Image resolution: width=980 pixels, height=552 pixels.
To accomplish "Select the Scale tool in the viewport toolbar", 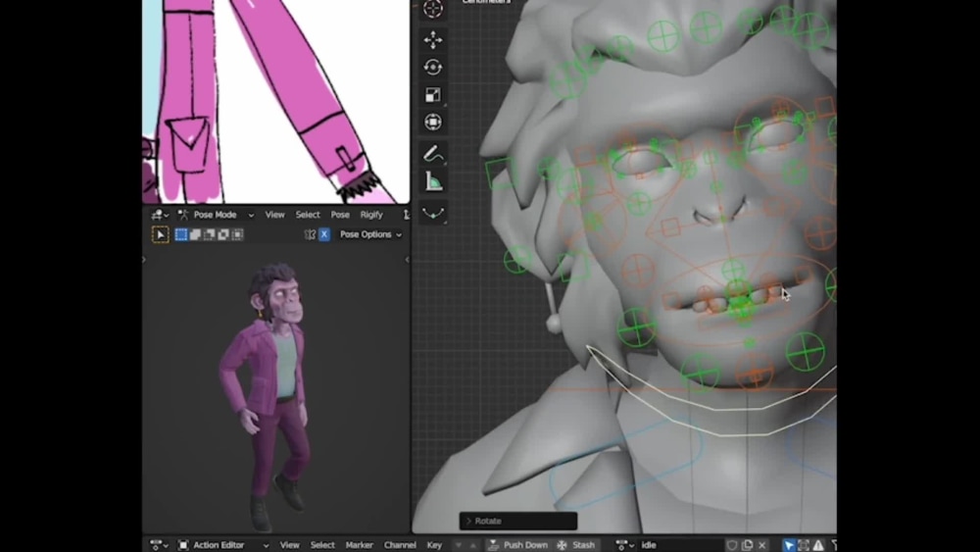I will point(432,94).
